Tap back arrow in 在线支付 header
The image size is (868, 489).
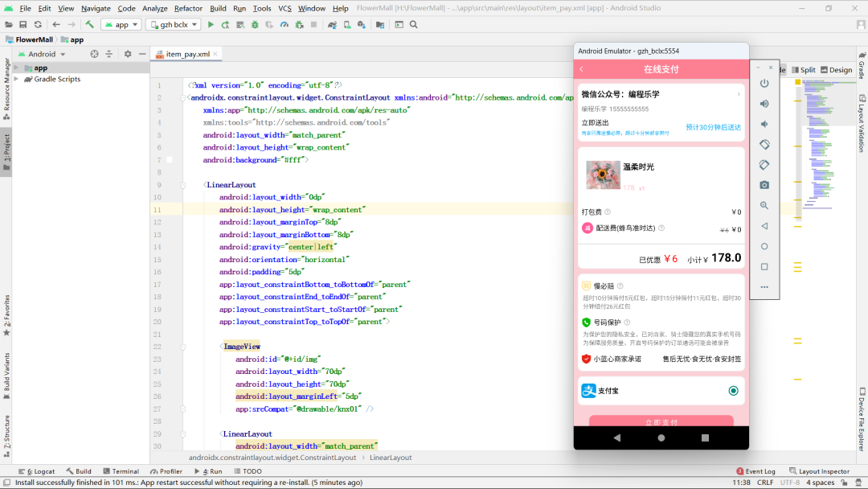582,69
